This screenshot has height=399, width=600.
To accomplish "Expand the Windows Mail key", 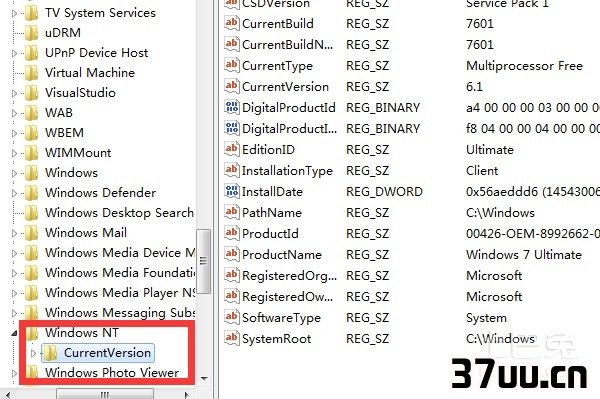I will coord(15,233).
